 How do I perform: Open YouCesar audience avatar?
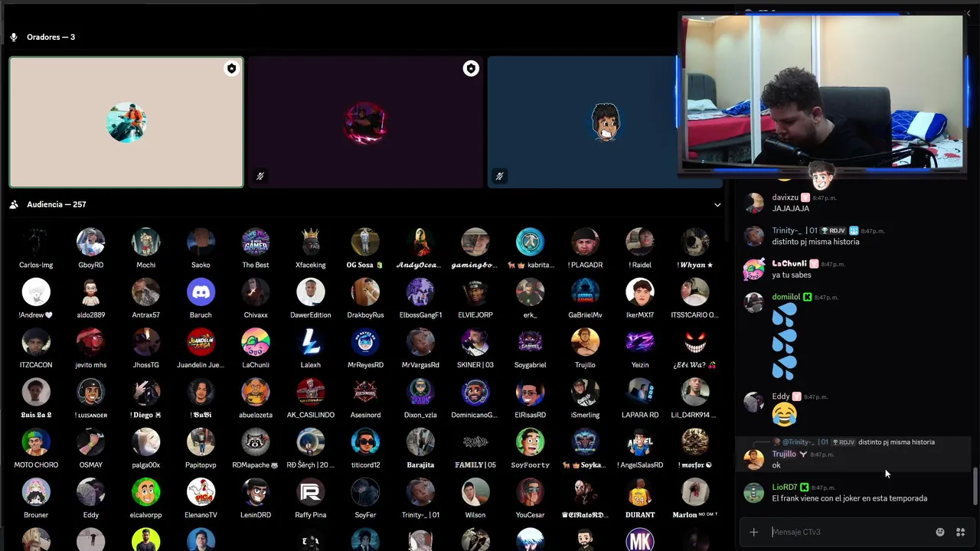tap(530, 492)
